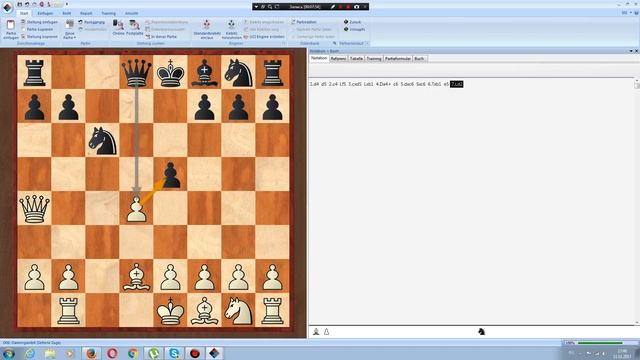Switch to the Einfügen ribbon tab

click(x=45, y=13)
